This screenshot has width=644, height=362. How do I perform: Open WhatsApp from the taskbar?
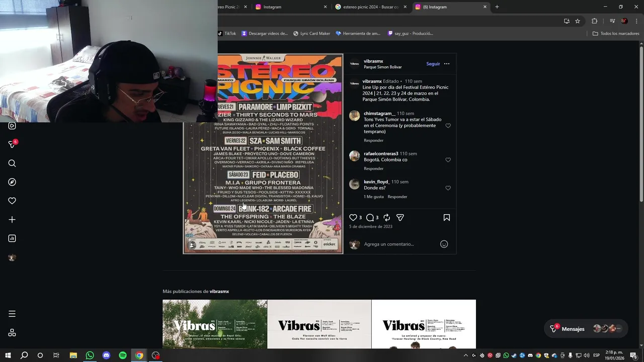pyautogui.click(x=90, y=355)
